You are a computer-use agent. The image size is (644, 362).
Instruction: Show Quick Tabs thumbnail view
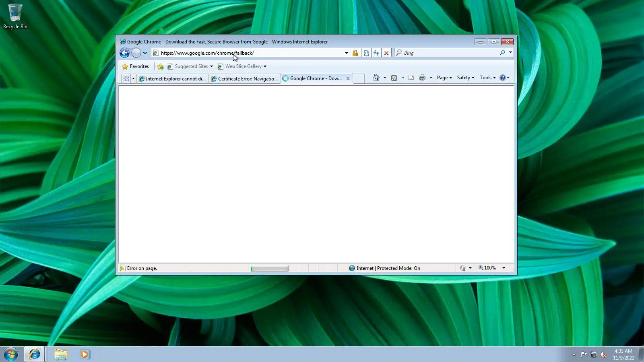coord(126,79)
